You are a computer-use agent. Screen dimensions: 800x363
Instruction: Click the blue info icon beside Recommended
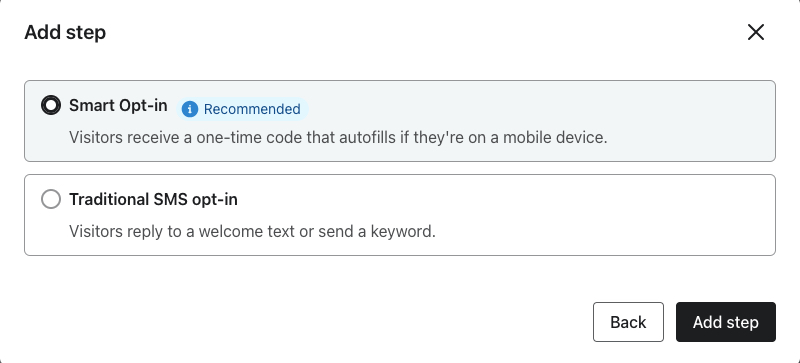click(x=190, y=109)
